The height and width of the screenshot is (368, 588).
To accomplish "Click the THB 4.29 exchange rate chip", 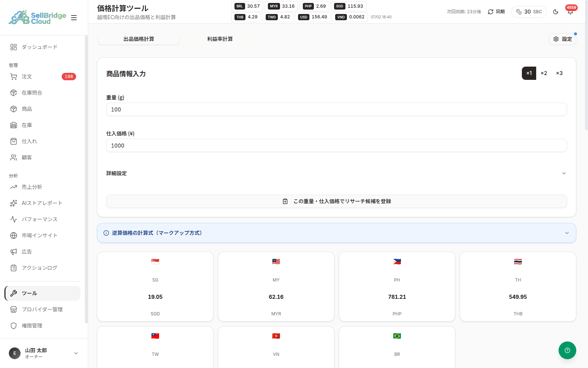I will pos(246,17).
